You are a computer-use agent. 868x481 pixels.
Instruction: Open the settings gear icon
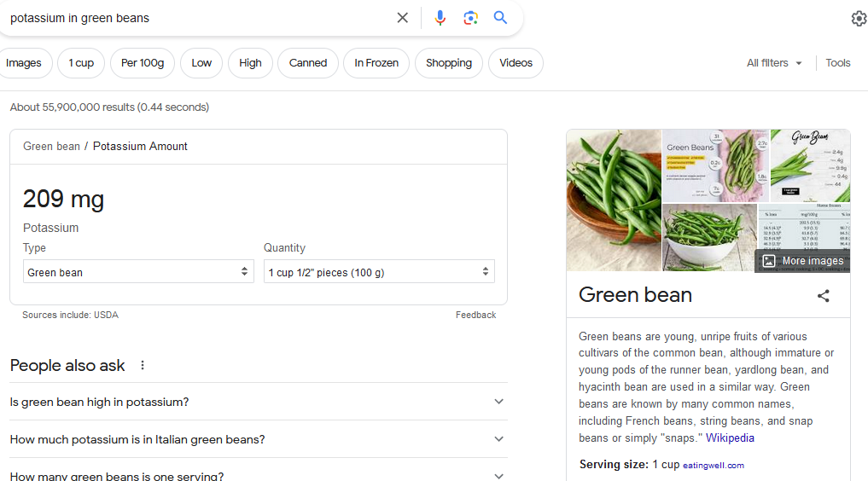tap(859, 18)
